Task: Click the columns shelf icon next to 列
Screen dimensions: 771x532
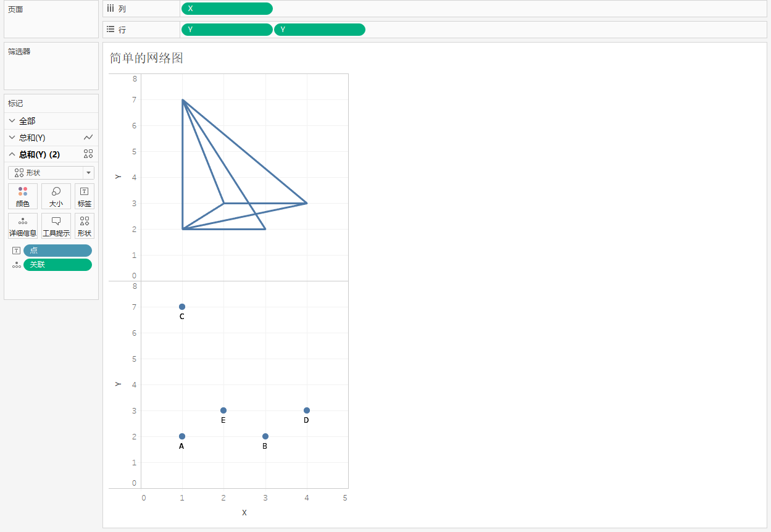Action: coord(110,9)
